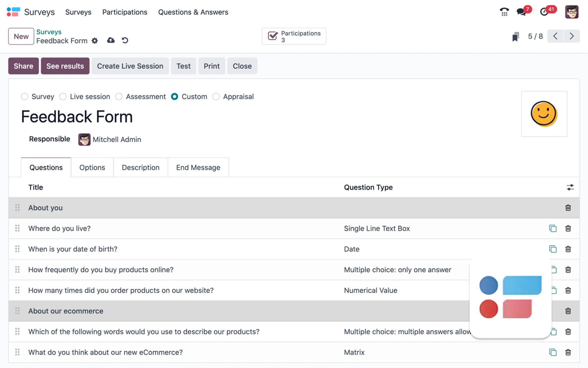Select the Custom radio option
Image resolution: width=588 pixels, height=368 pixels.
click(x=175, y=97)
